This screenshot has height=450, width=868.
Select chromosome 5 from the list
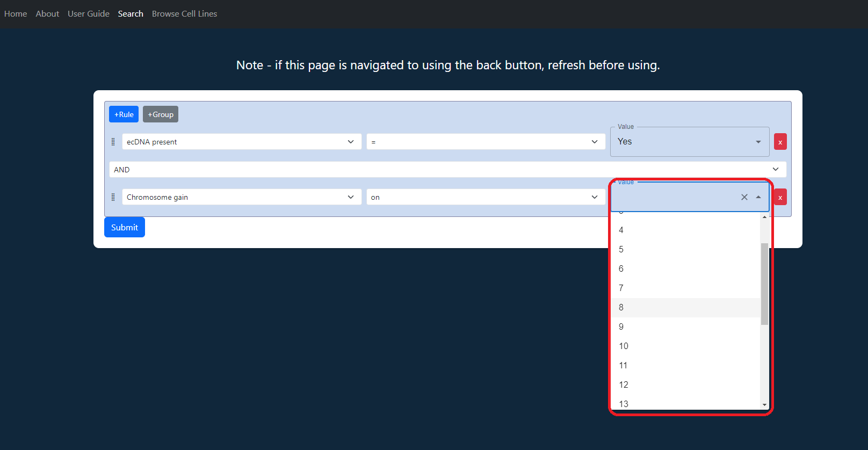tap(686, 250)
